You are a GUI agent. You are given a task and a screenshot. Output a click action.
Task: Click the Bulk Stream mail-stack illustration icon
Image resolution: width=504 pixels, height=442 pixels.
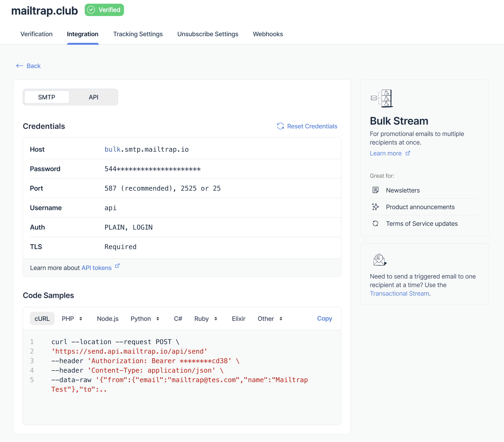tap(381, 98)
